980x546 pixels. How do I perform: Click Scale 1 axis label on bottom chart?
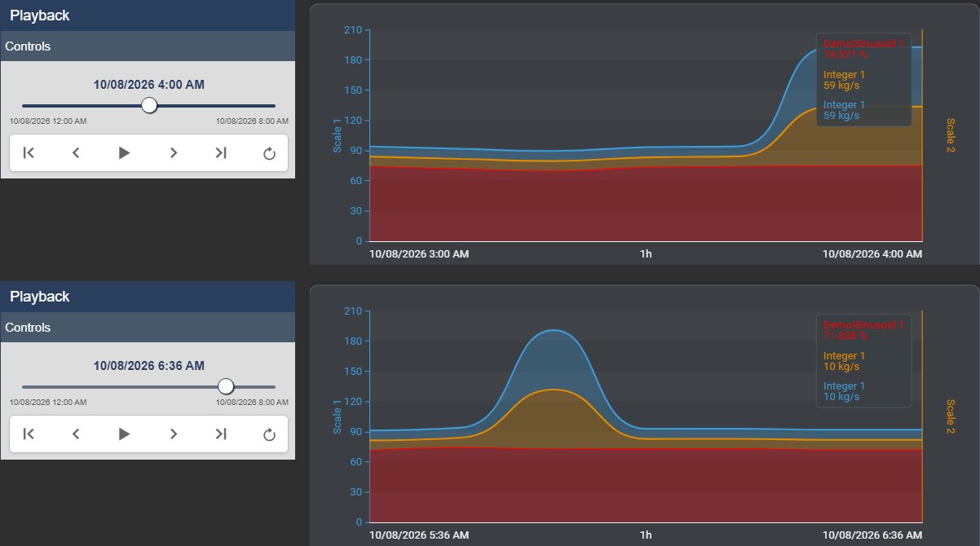click(x=338, y=416)
